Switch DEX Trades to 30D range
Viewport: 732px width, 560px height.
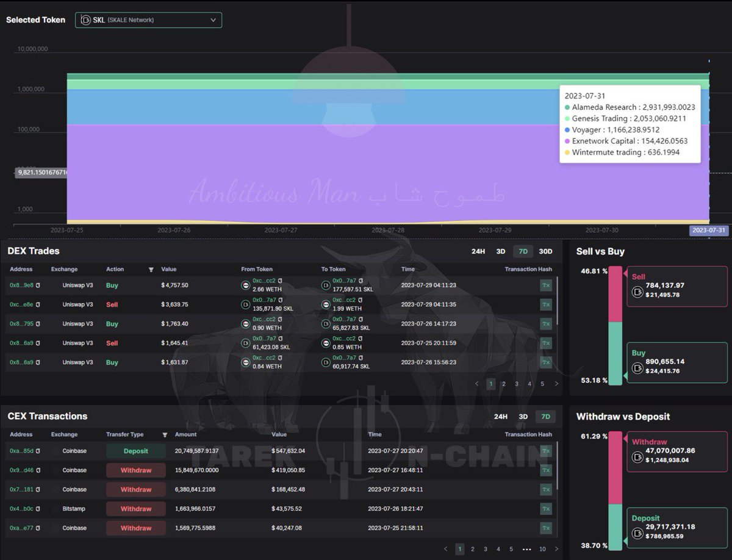tap(545, 251)
